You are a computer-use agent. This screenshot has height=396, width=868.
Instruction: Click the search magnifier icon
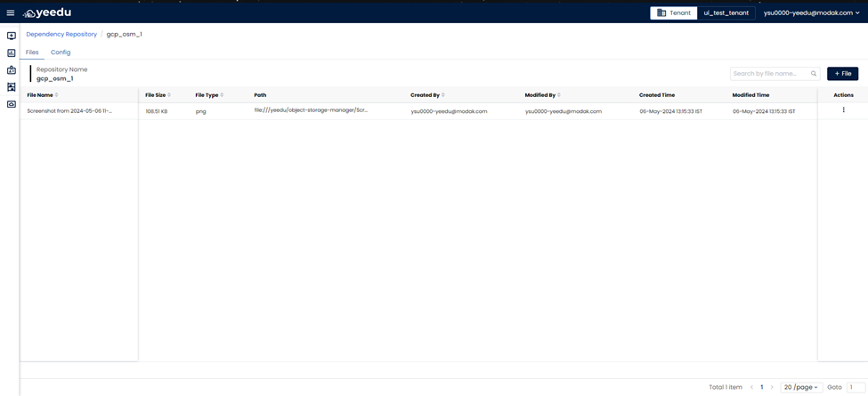tap(814, 74)
